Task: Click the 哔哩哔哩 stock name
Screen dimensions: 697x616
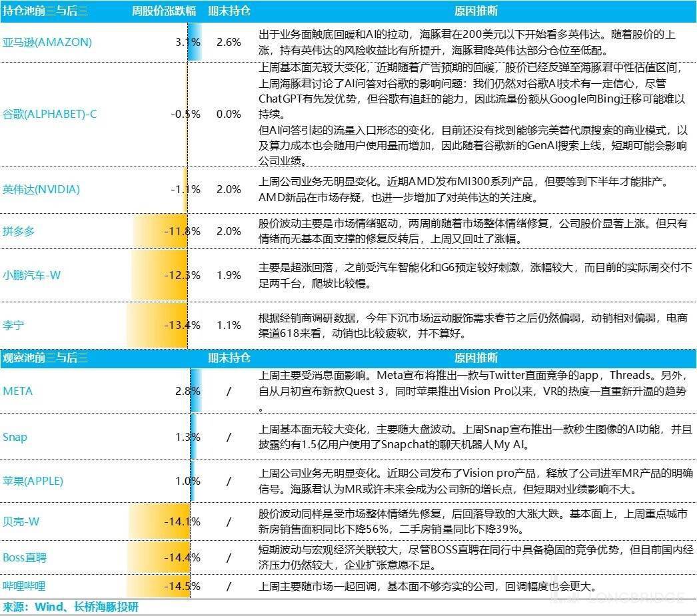Action: (x=24, y=586)
